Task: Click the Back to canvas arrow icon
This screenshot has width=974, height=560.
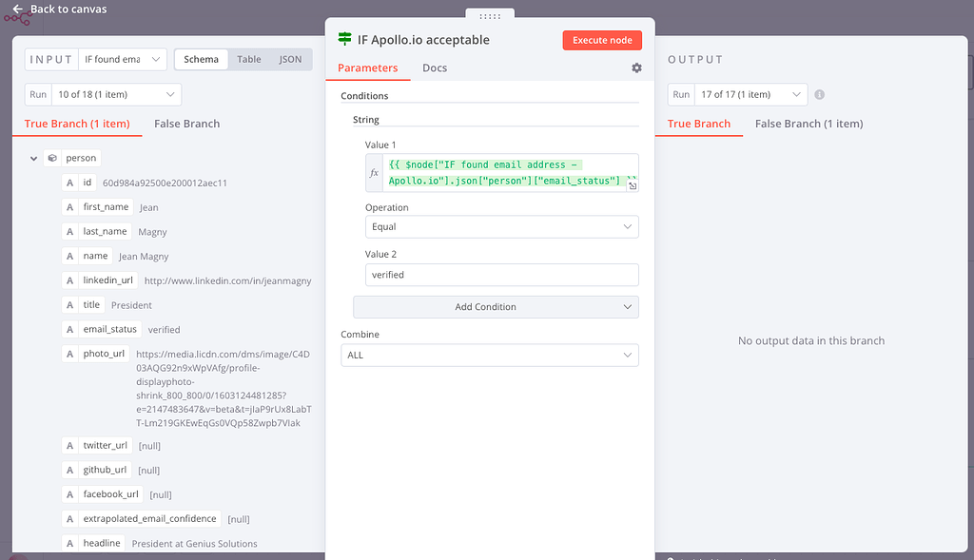Action: (x=17, y=10)
